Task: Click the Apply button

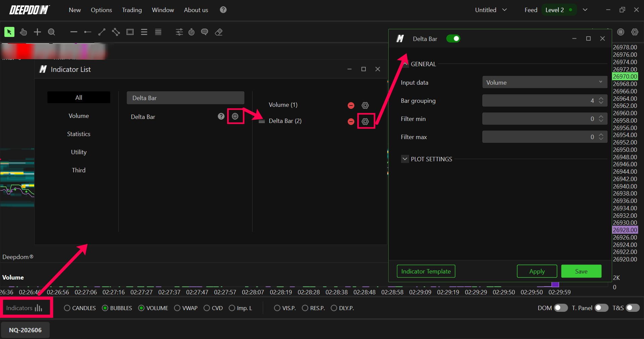Action: pyautogui.click(x=537, y=271)
